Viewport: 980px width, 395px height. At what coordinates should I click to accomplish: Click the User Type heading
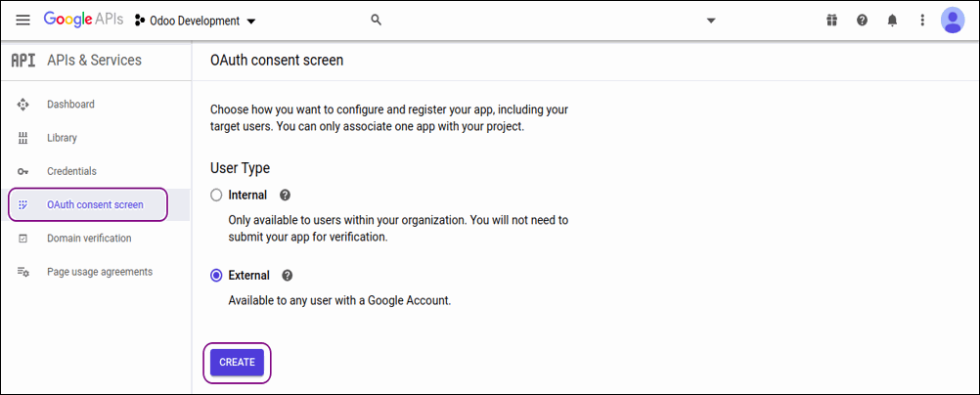point(240,168)
